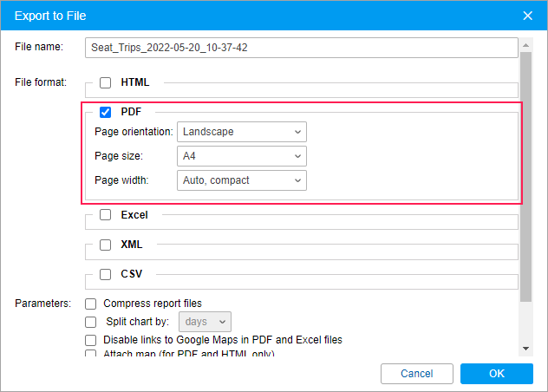Click the Excel format label
This screenshot has height=392, width=548.
[134, 215]
